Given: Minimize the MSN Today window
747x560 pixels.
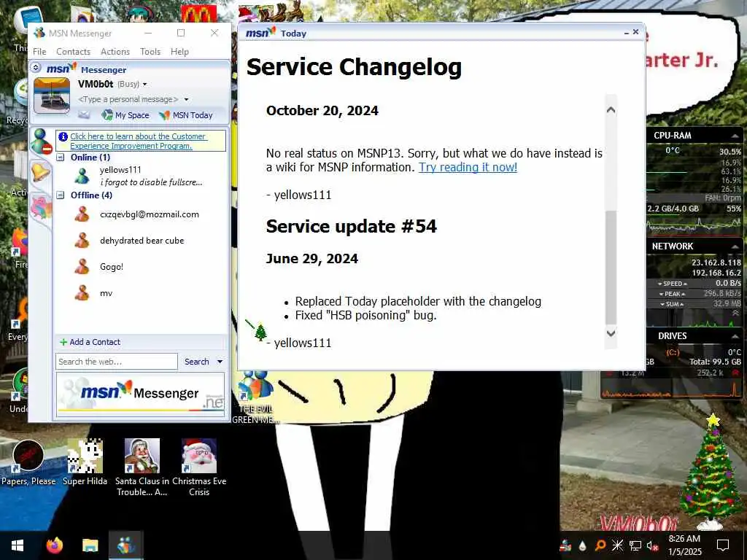Looking at the screenshot, I should point(627,32).
